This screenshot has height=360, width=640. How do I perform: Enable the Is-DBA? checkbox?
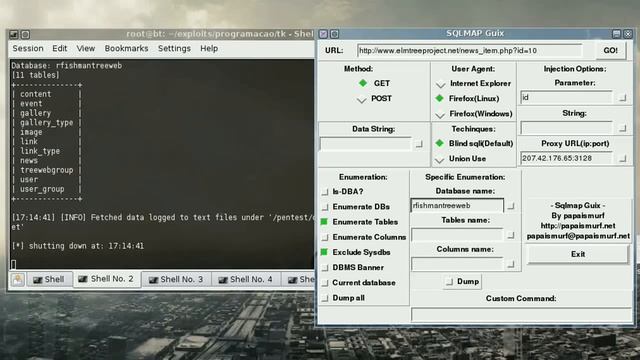coord(325,192)
